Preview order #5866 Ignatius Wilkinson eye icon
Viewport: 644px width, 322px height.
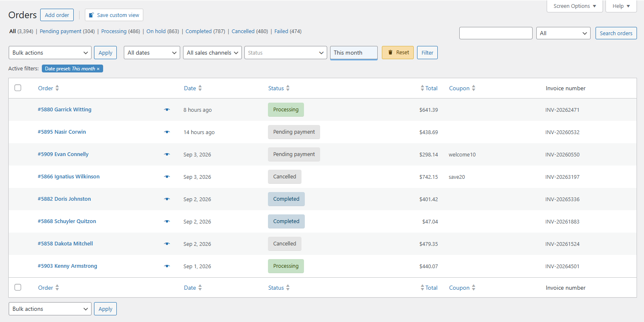167,177
